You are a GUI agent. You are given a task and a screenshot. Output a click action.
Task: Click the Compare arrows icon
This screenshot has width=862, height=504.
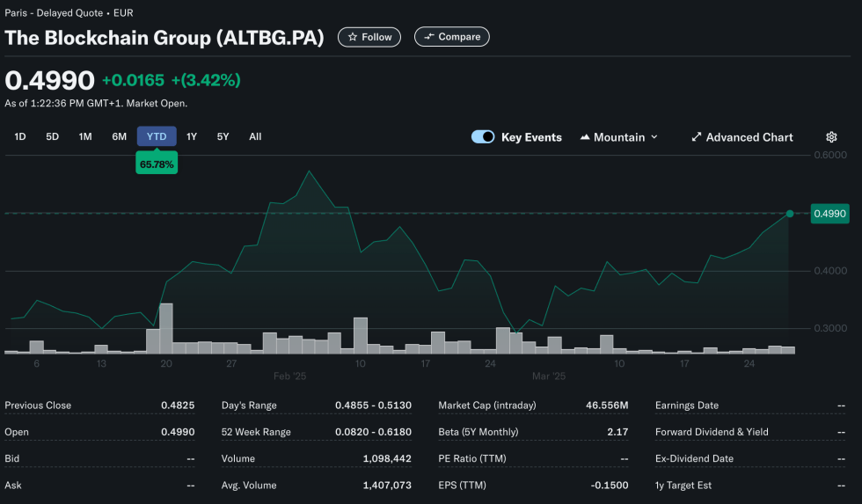(x=429, y=37)
